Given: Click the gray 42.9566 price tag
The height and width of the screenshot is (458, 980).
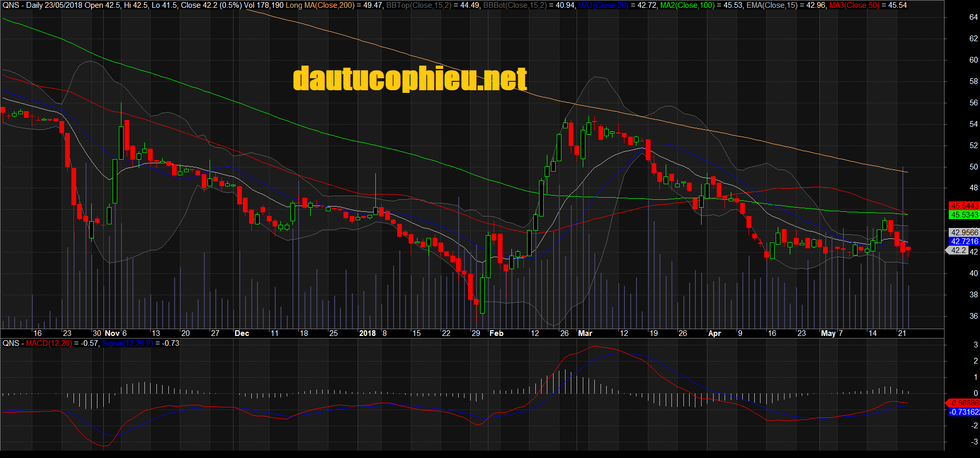Looking at the screenshot, I should [x=964, y=233].
